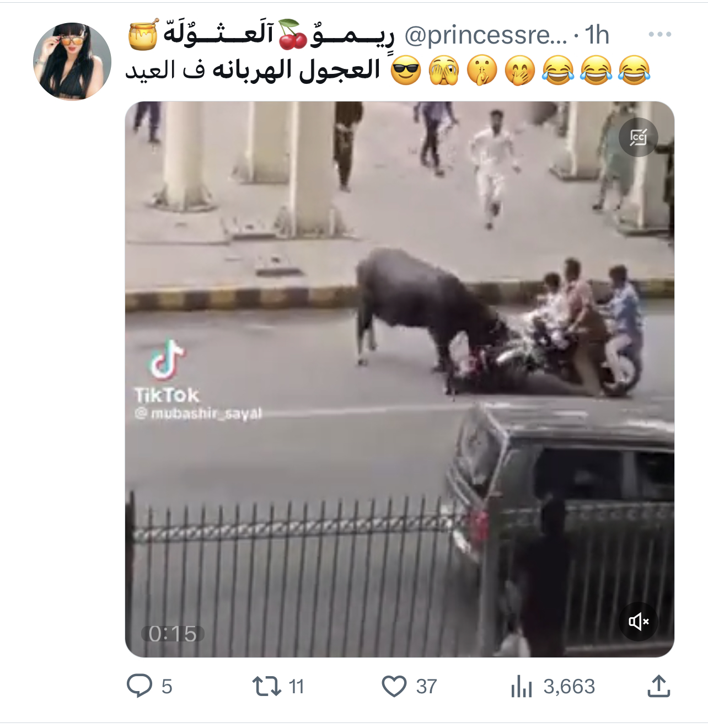The image size is (708, 728).
Task: Click the 0:15 video duration label
Action: coord(173,634)
